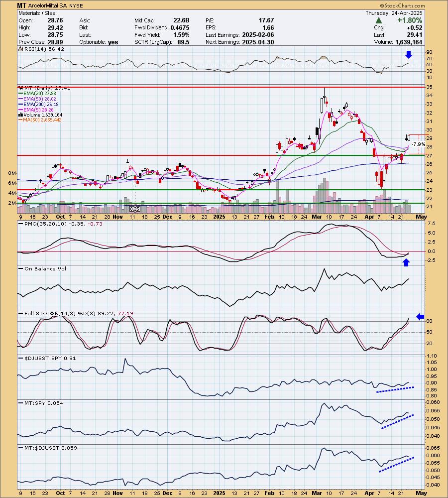Click the Fwd Dividend 0.4675 value

[180, 27]
